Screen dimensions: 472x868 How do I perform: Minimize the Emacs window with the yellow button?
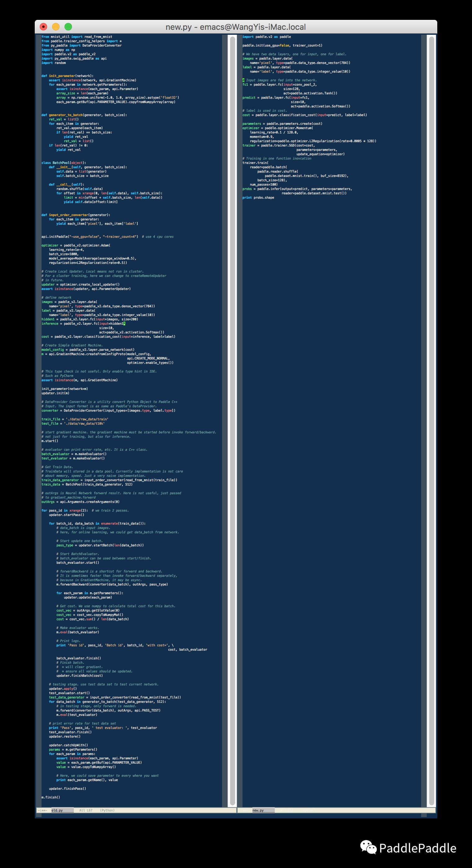click(56, 27)
